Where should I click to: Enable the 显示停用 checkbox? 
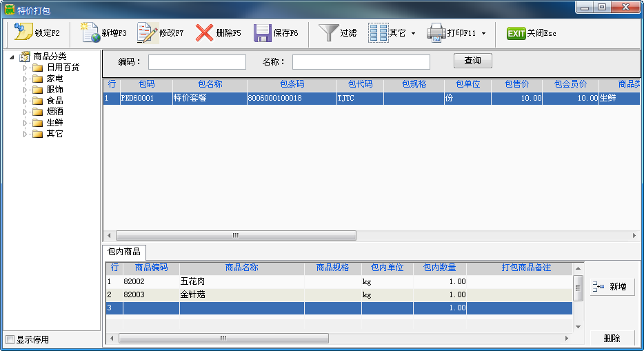(10, 339)
